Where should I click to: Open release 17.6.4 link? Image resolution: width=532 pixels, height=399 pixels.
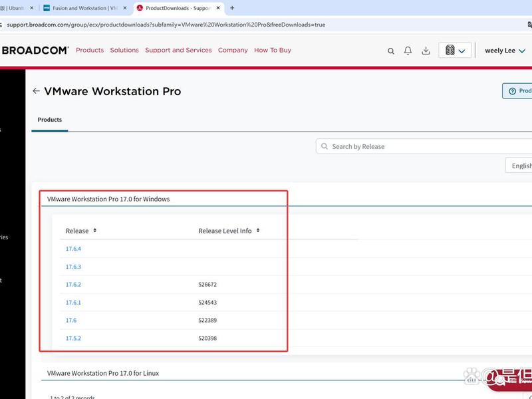[73, 249]
